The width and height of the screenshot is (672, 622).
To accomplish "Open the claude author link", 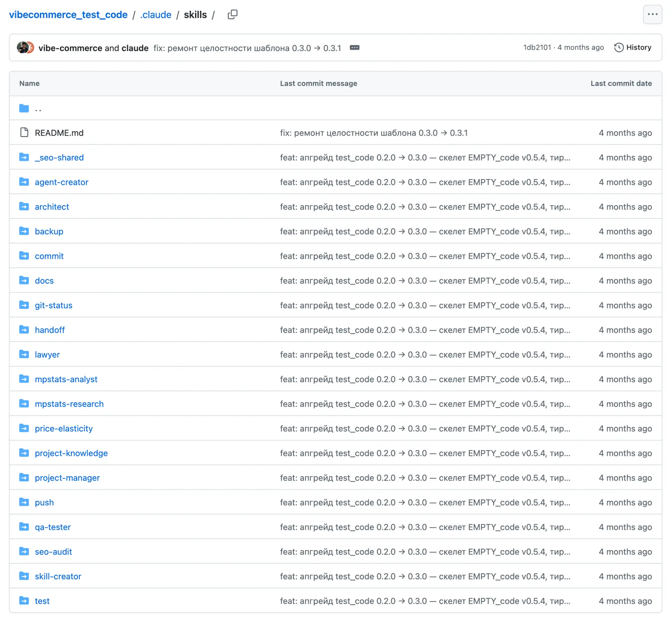I will tap(135, 48).
